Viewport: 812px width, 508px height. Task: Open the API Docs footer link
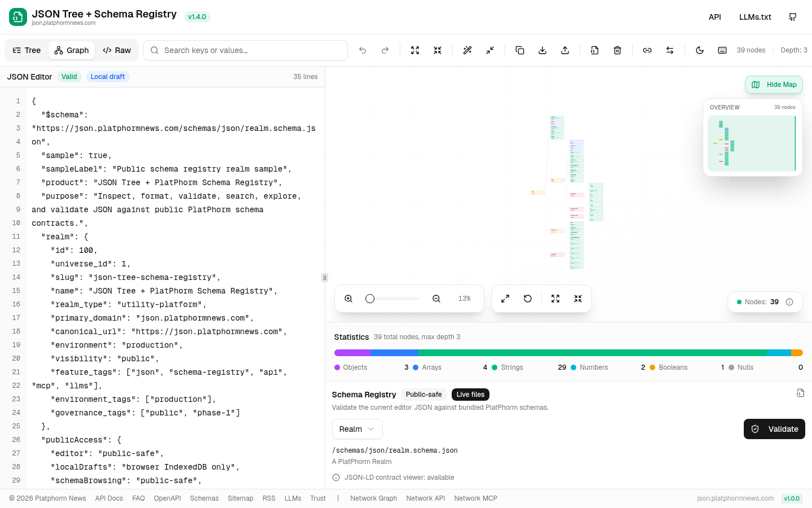tap(109, 498)
